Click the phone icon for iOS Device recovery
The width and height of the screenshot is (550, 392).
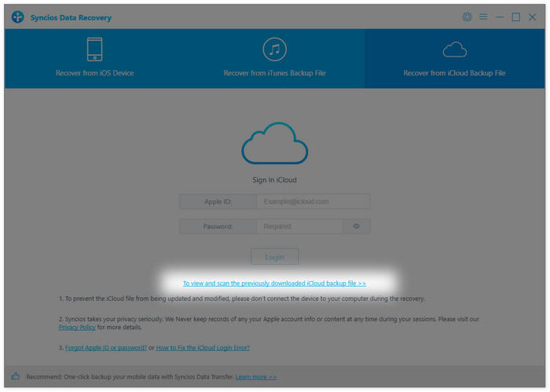[94, 49]
